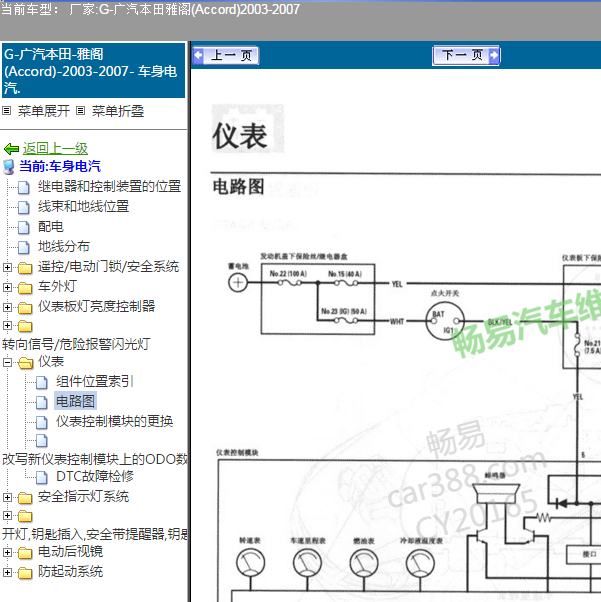Screen dimensions: 601x602
Task: Click the 菜单展开 list icon
Action: [x=6, y=111]
